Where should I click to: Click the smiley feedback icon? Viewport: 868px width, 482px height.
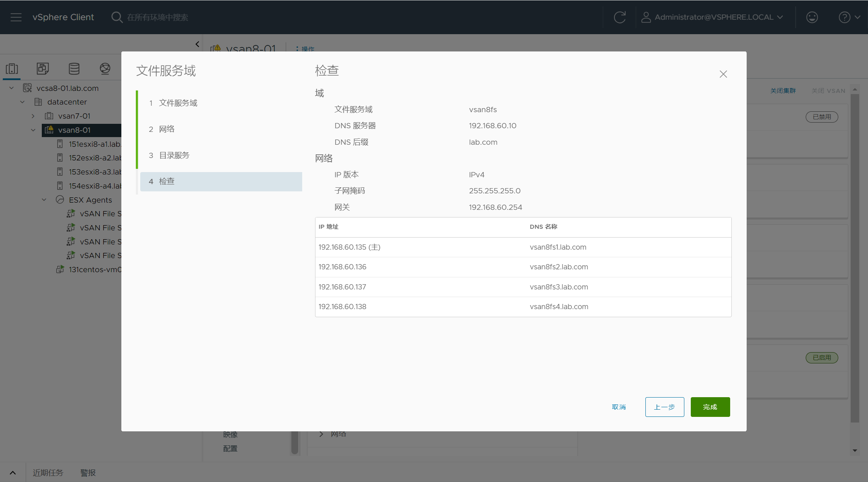[x=812, y=17]
